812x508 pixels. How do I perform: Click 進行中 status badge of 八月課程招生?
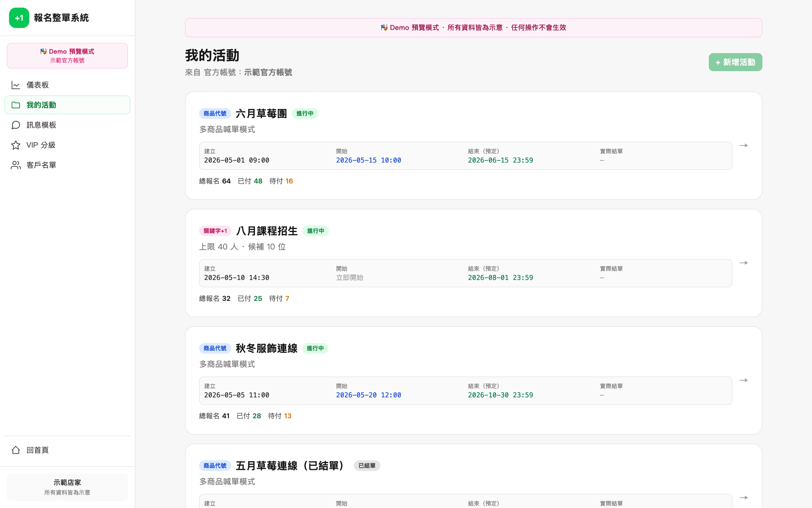click(316, 231)
